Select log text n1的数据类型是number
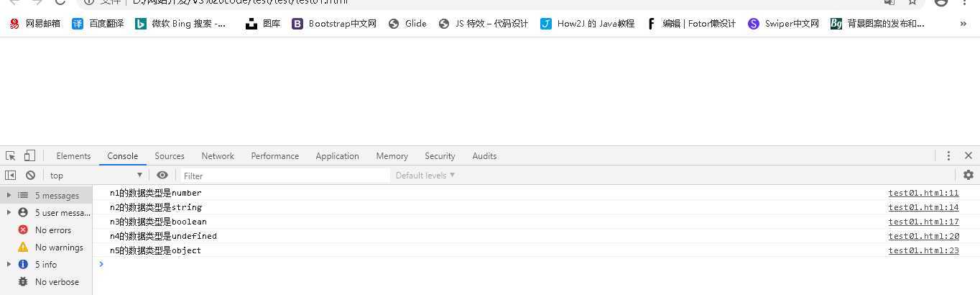 [x=155, y=193]
